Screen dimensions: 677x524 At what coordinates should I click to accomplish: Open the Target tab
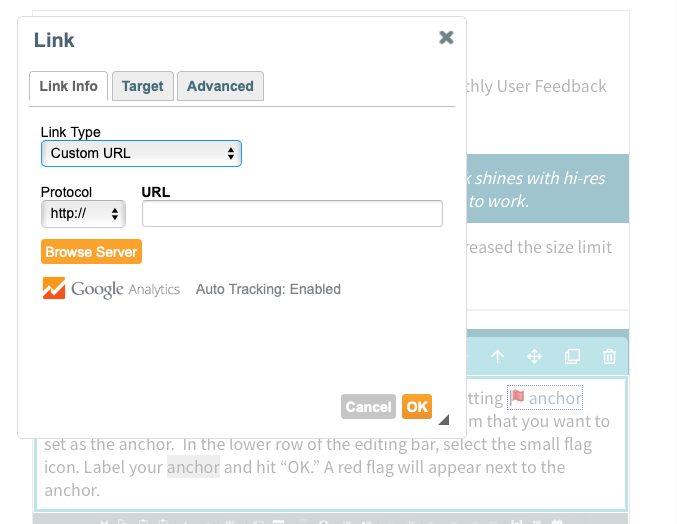click(x=142, y=86)
